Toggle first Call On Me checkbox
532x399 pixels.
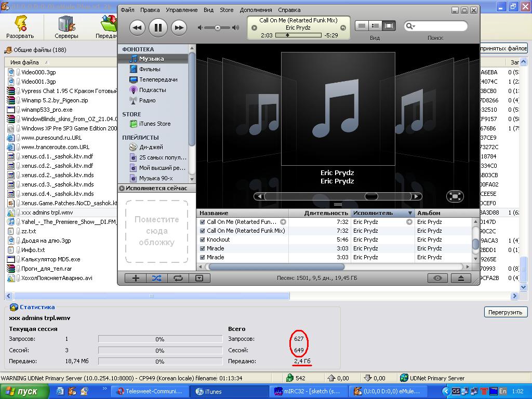coord(203,222)
